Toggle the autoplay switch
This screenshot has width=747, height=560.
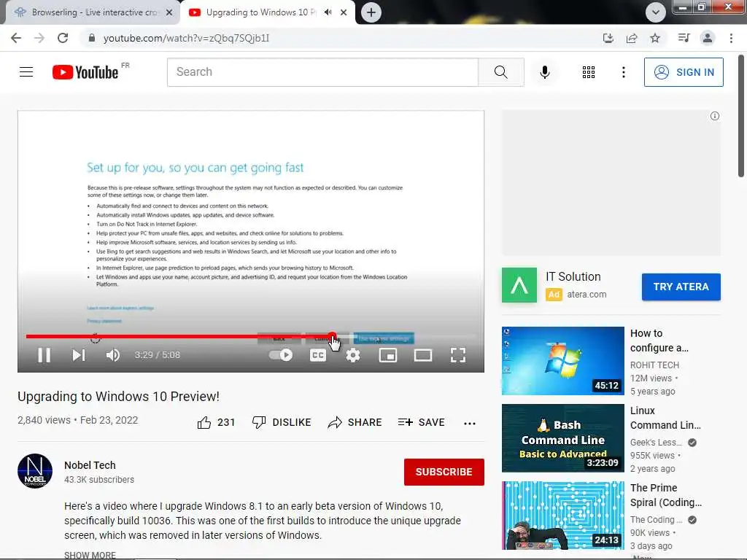tap(281, 355)
